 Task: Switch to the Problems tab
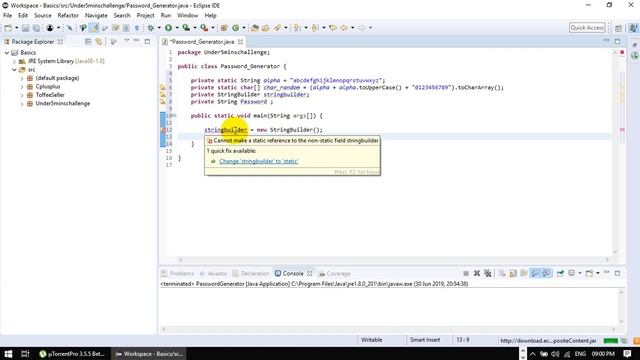(x=178, y=273)
